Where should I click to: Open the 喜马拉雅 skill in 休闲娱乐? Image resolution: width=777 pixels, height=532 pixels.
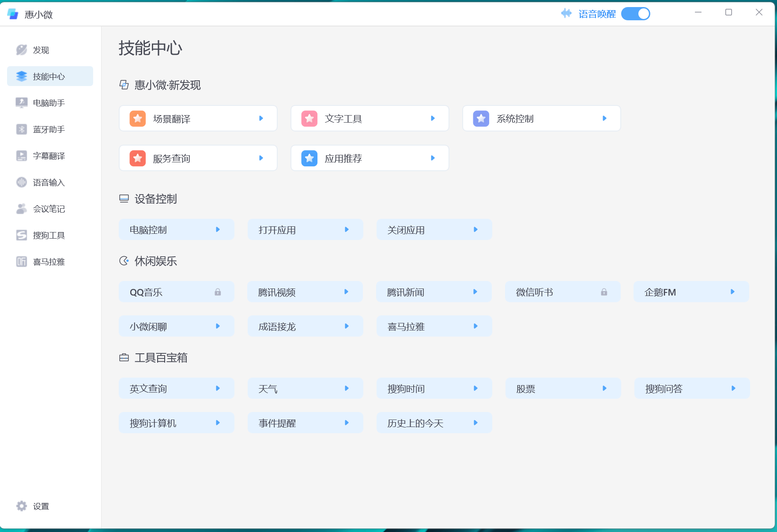click(x=434, y=326)
